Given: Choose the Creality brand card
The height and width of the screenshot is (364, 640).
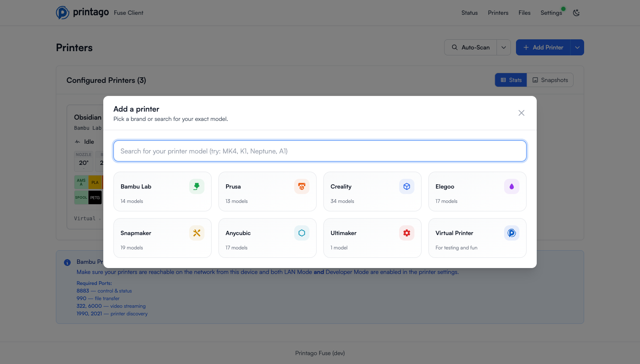Looking at the screenshot, I should (372, 192).
